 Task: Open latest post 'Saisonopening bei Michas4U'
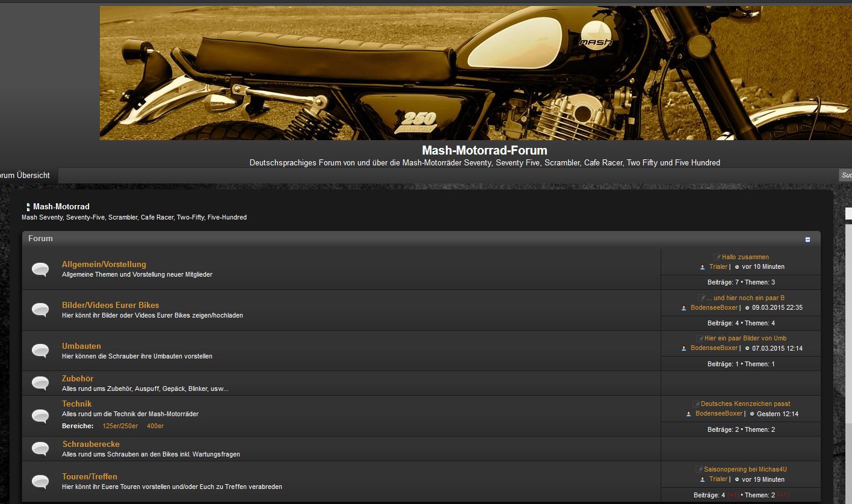tap(745, 469)
